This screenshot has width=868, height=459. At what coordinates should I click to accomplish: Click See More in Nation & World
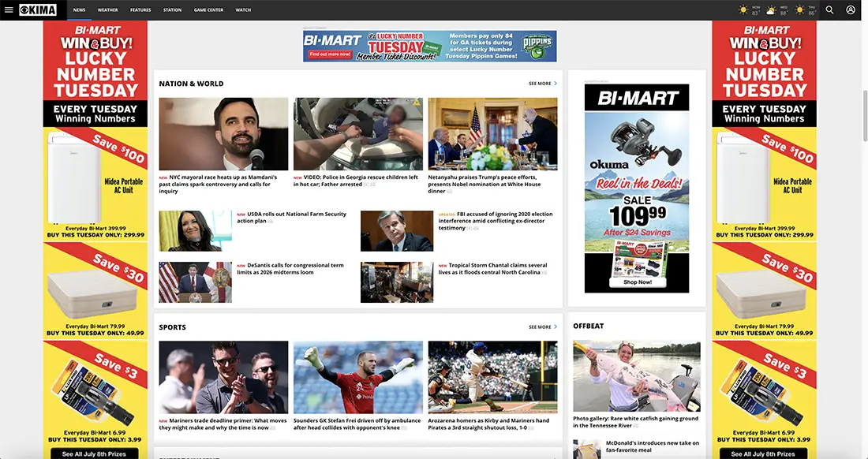[543, 84]
